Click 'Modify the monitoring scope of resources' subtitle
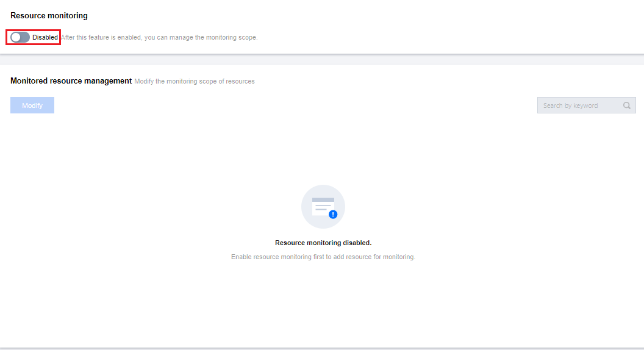644x350 pixels. 195,81
